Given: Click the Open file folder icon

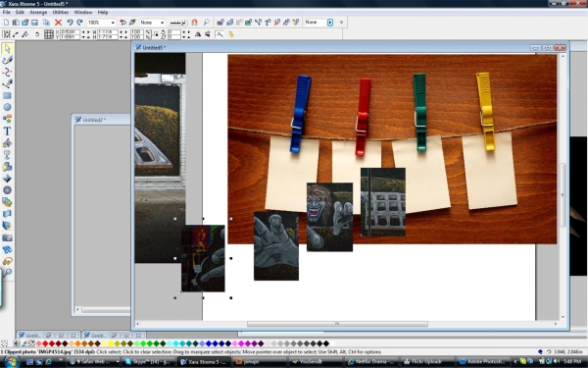Looking at the screenshot, I should coord(25,23).
